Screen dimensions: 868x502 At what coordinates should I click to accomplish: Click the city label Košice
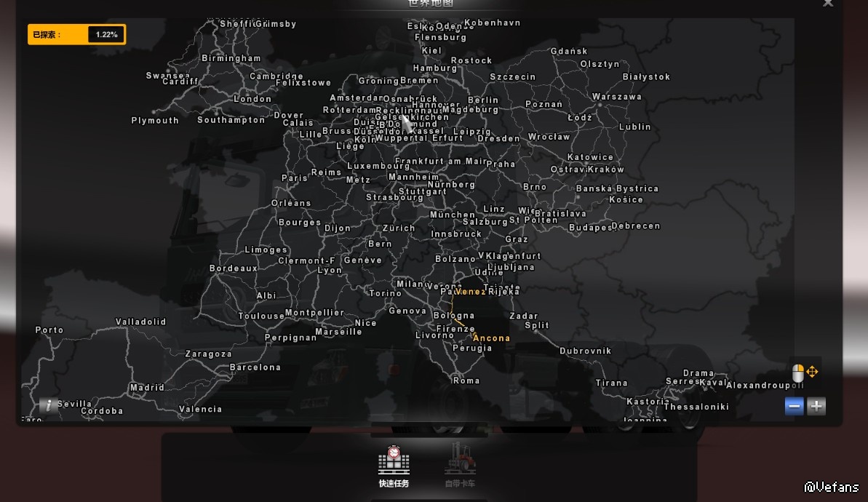tap(626, 199)
